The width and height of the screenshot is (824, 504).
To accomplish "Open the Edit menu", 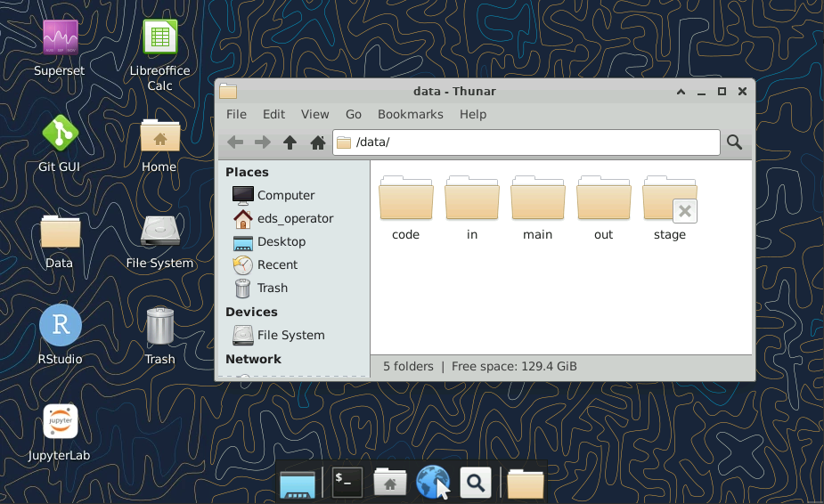I will [273, 114].
